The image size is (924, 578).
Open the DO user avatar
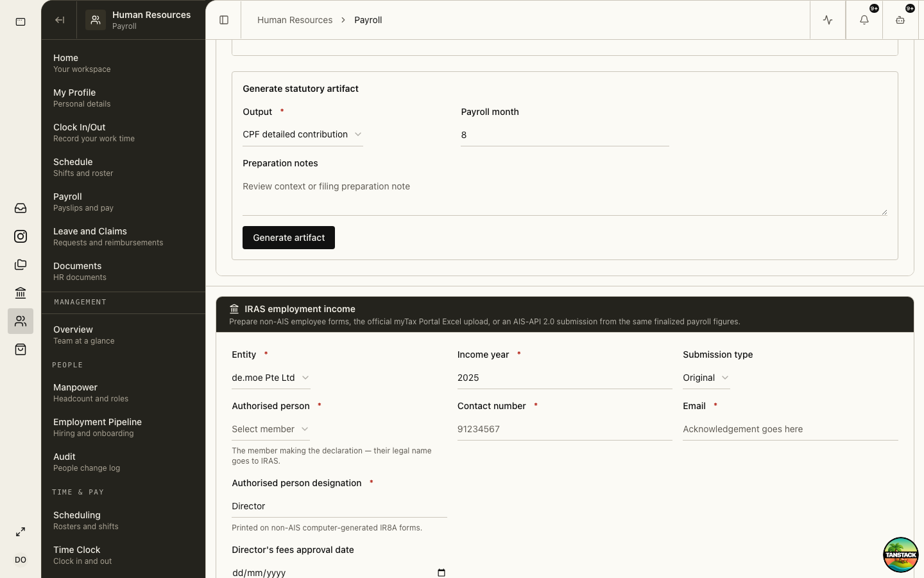click(21, 560)
